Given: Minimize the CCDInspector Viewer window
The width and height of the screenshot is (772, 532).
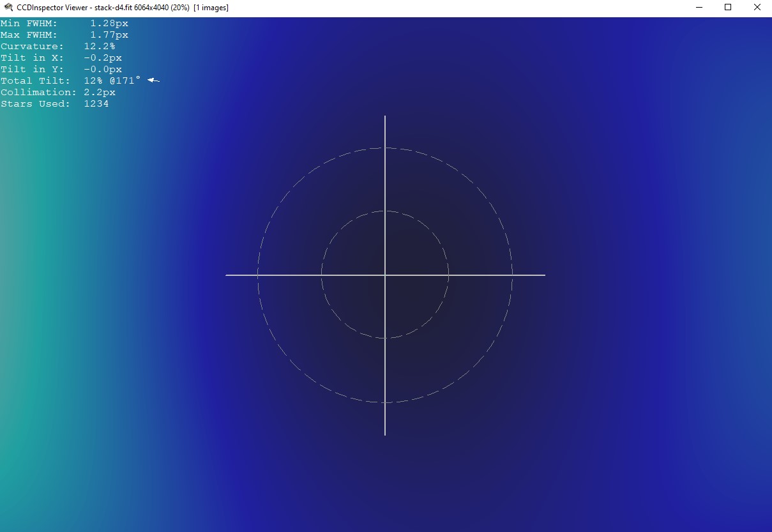Looking at the screenshot, I should click(x=699, y=8).
